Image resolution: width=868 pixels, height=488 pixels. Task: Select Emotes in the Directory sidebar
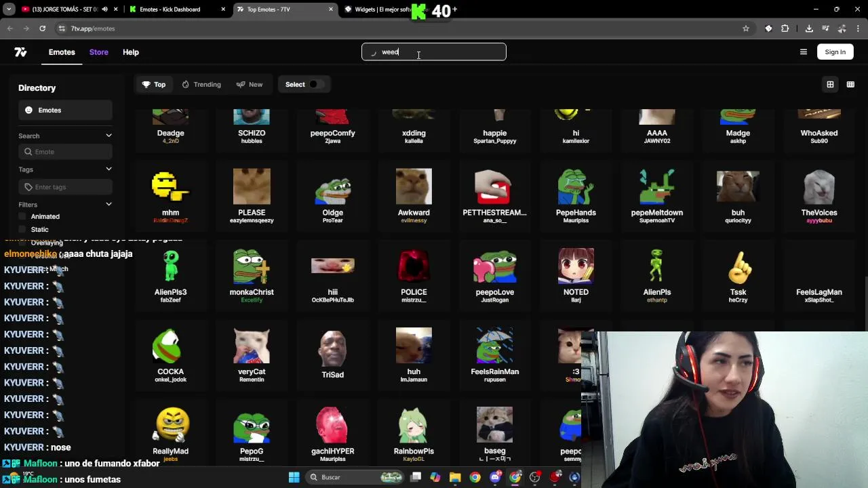coord(65,110)
